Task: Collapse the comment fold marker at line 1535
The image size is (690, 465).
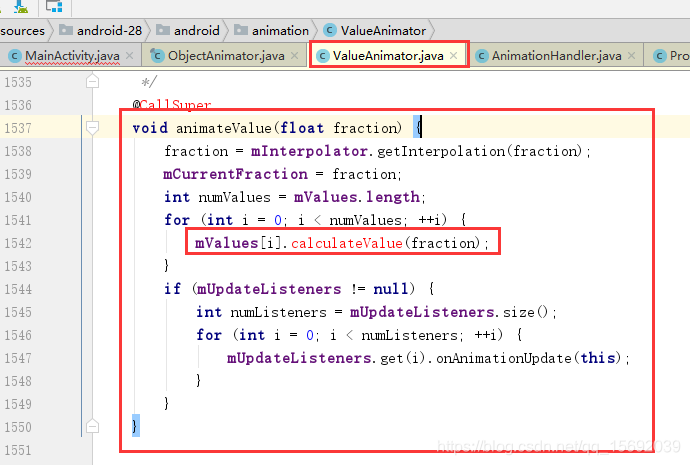Action: [92, 82]
